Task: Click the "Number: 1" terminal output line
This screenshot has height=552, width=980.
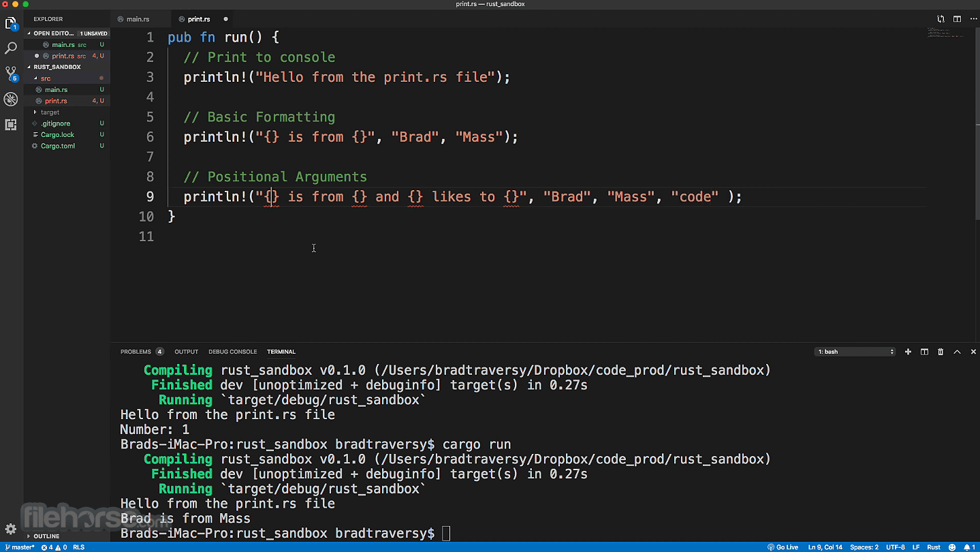Action: point(155,429)
